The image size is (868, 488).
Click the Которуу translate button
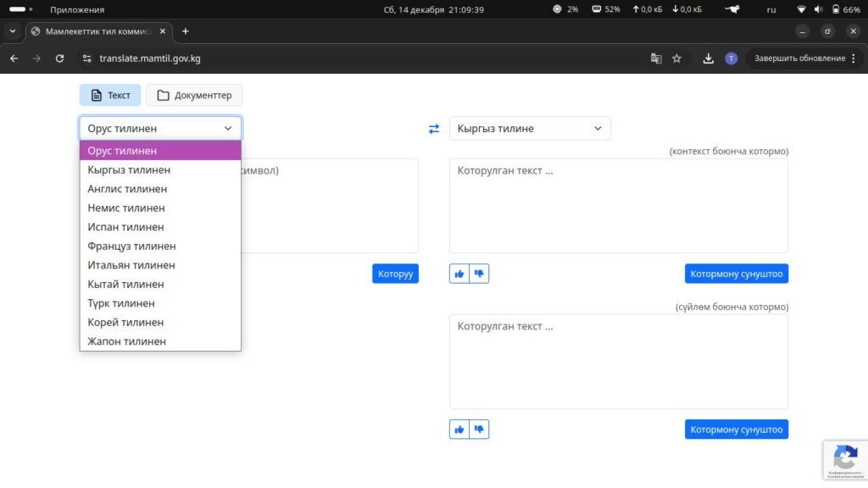coord(395,274)
